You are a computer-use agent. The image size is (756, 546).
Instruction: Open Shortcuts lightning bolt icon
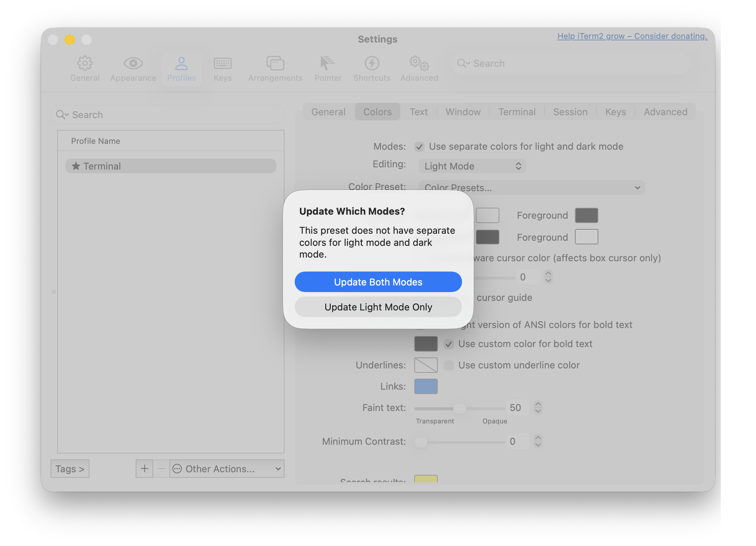click(x=372, y=63)
